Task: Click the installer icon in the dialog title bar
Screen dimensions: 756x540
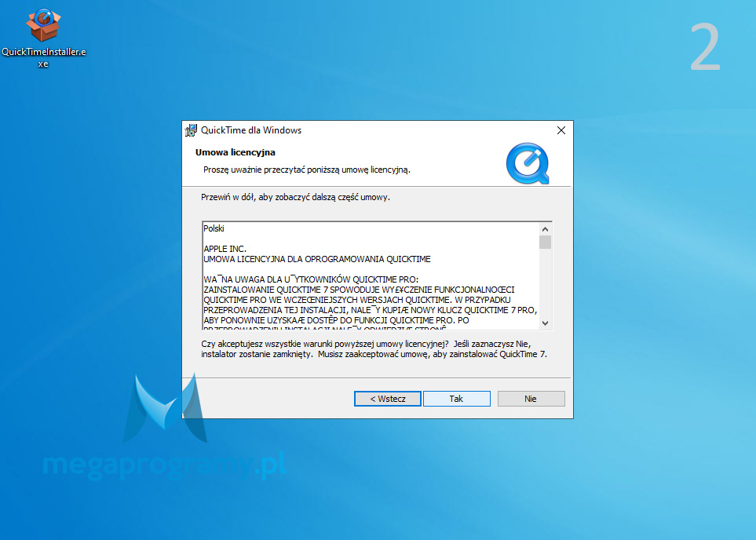Action: (x=192, y=130)
